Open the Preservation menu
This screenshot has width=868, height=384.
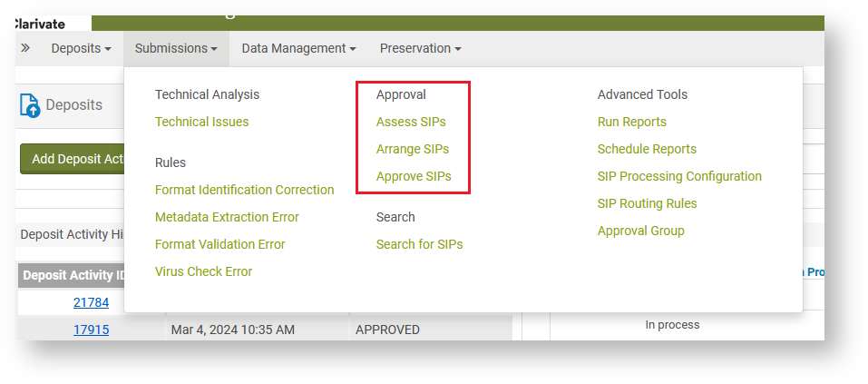coord(420,48)
